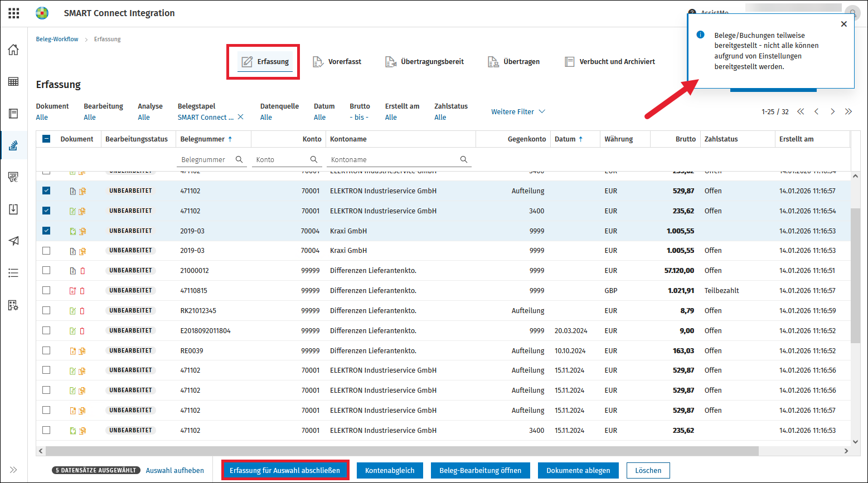Expand the Weitere Filter dropdown
Screen dimensions: 868x483
(518, 111)
